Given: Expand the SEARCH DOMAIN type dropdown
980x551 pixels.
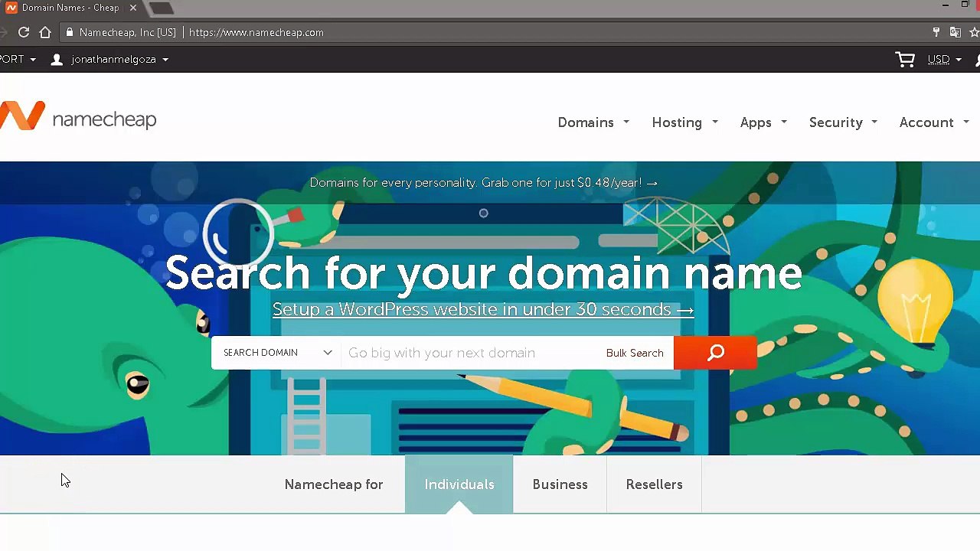Looking at the screenshot, I should click(x=277, y=353).
